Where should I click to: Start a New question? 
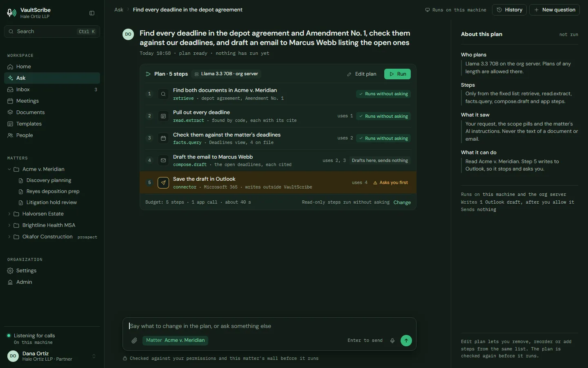click(555, 10)
